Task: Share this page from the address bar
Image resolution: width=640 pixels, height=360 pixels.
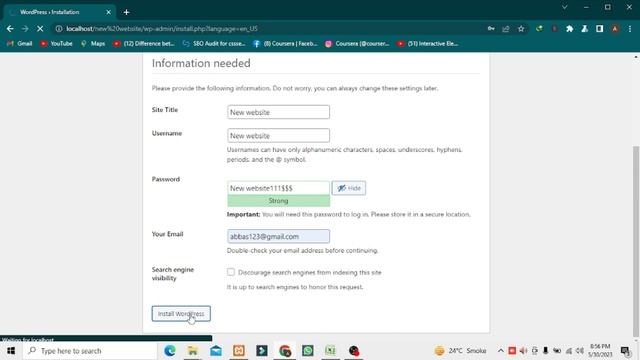Action: coord(506,29)
